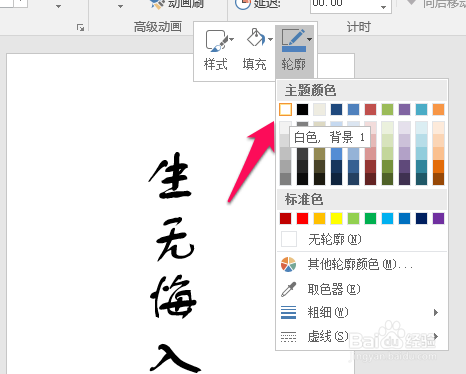The image size is (466, 374).
Task: Select olive green theme color swatch
Action: pos(388,109)
